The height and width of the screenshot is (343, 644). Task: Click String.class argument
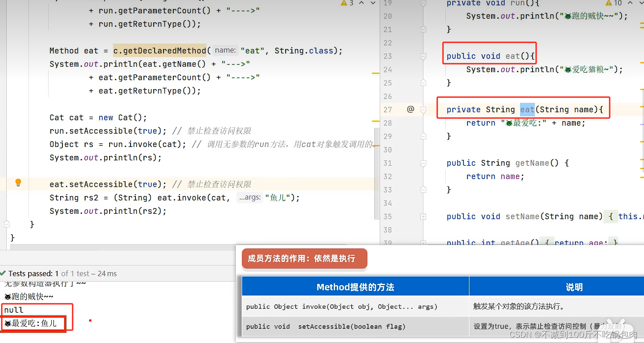tap(304, 51)
